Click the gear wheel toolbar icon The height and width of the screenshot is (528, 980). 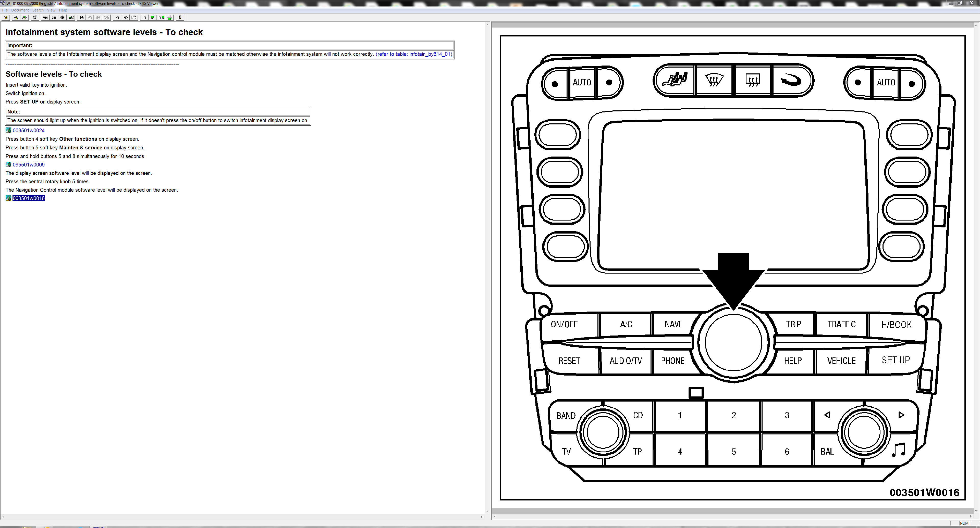pyautogui.click(x=62, y=18)
